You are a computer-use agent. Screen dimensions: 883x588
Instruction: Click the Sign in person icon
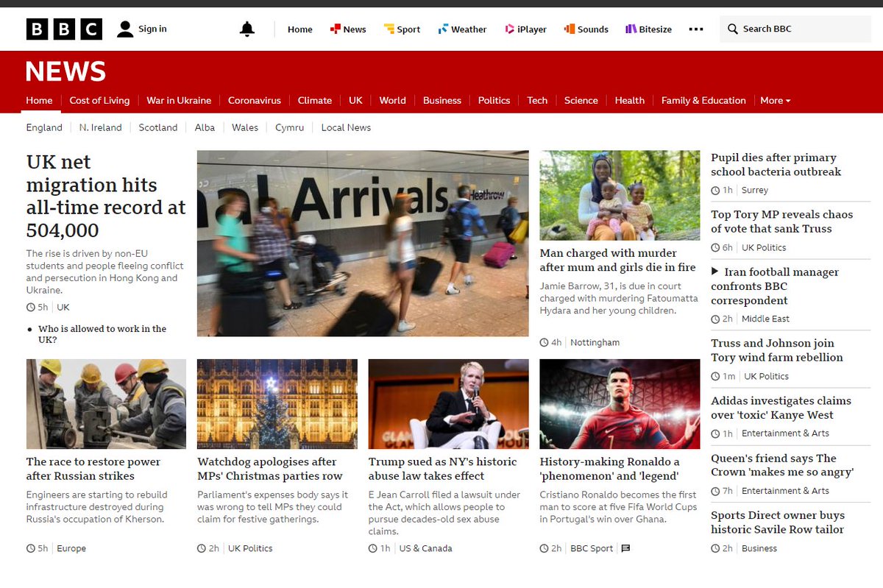coord(126,29)
